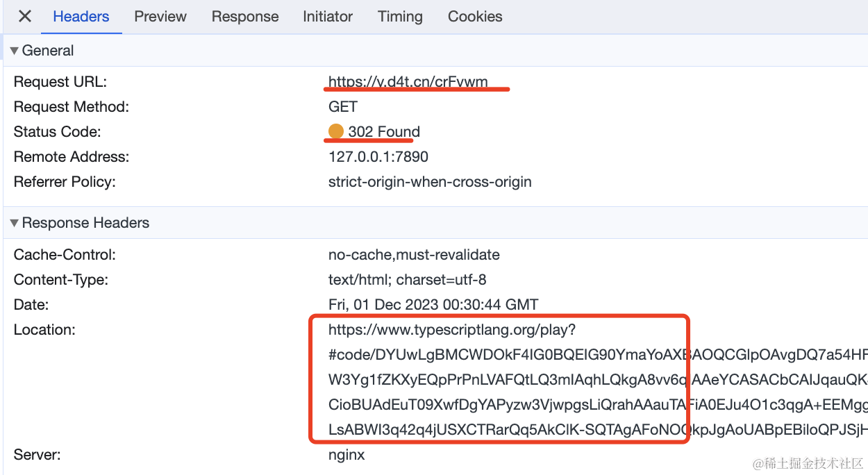Switch to the Headers tab
The height and width of the screenshot is (475, 868).
81,17
